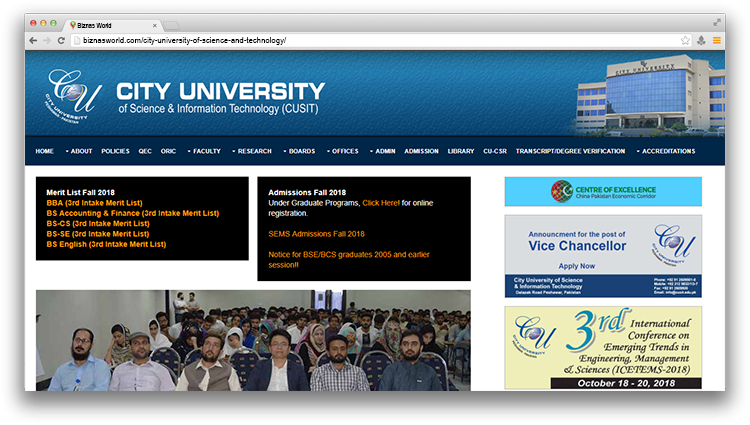
Task: Expand the RESEARCH dropdown menu
Action: pos(253,151)
